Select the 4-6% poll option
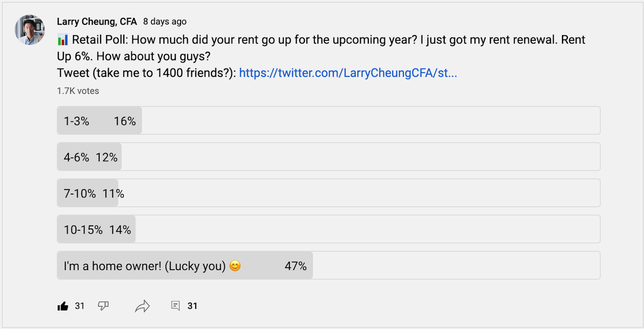 coord(328,157)
